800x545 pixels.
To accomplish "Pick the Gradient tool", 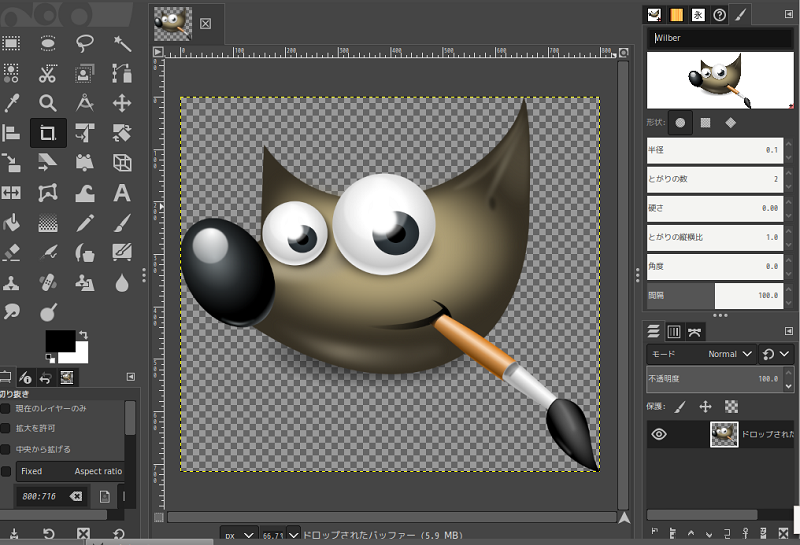I will [48, 223].
